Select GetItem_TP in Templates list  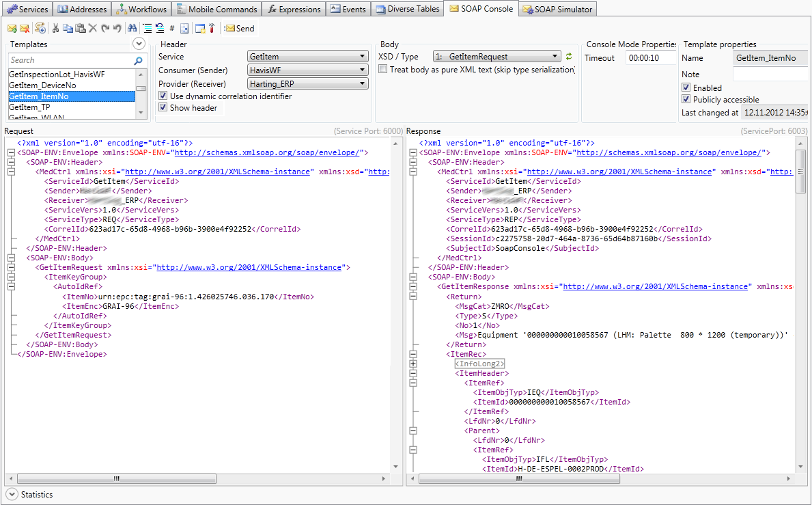29,107
